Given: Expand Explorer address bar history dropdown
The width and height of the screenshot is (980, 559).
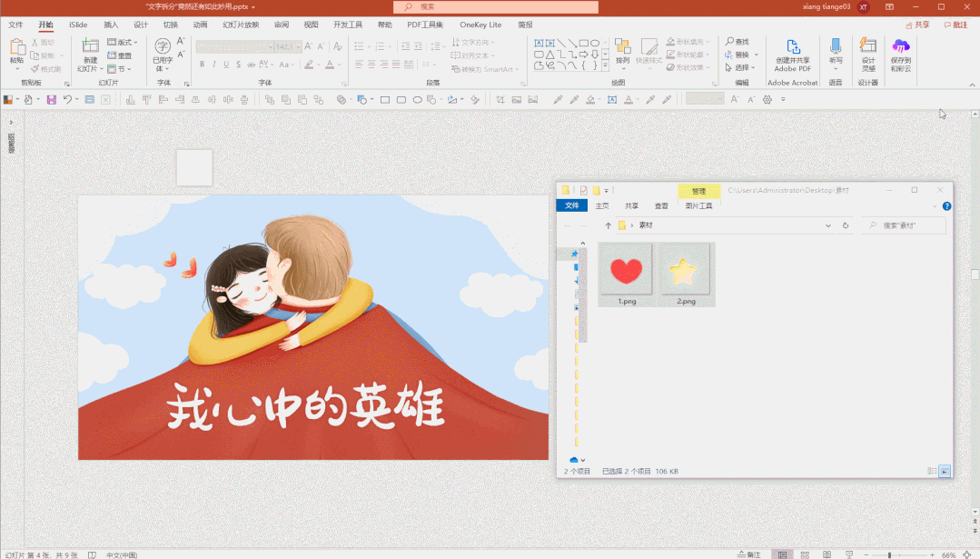Looking at the screenshot, I should point(827,225).
